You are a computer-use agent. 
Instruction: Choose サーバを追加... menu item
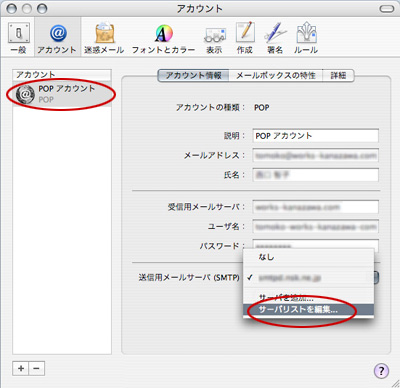[x=308, y=297]
